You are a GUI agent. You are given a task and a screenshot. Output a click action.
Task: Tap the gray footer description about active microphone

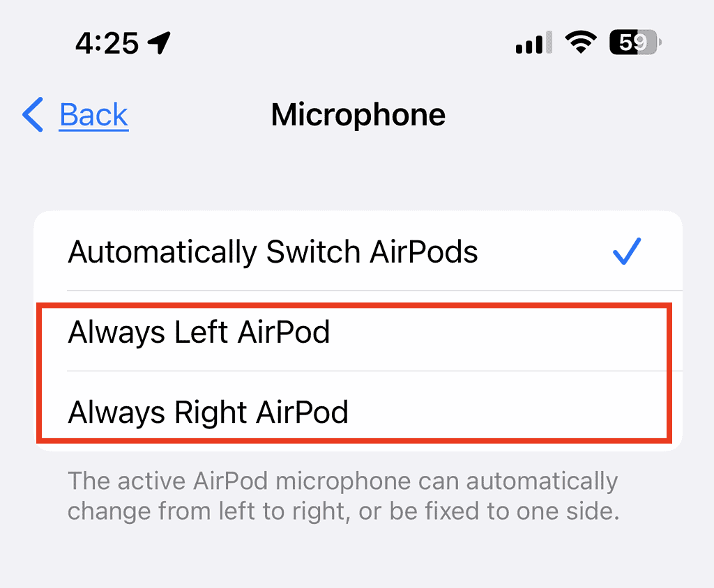pyautogui.click(x=343, y=496)
